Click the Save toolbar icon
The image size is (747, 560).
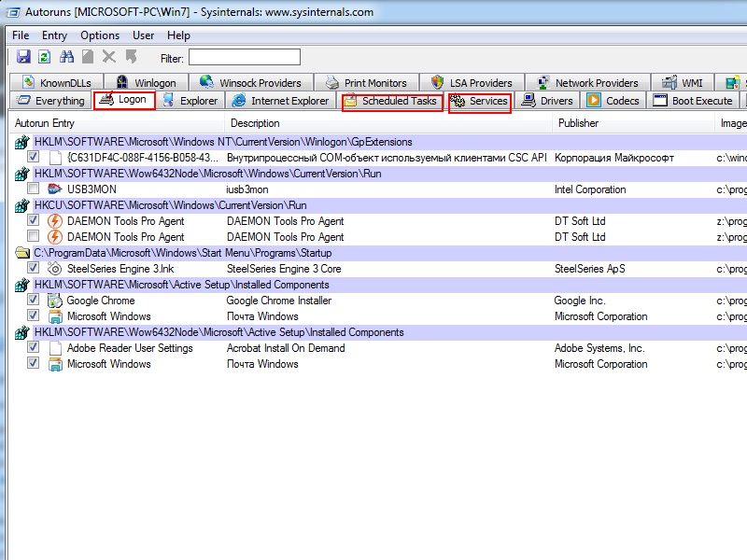(23, 57)
